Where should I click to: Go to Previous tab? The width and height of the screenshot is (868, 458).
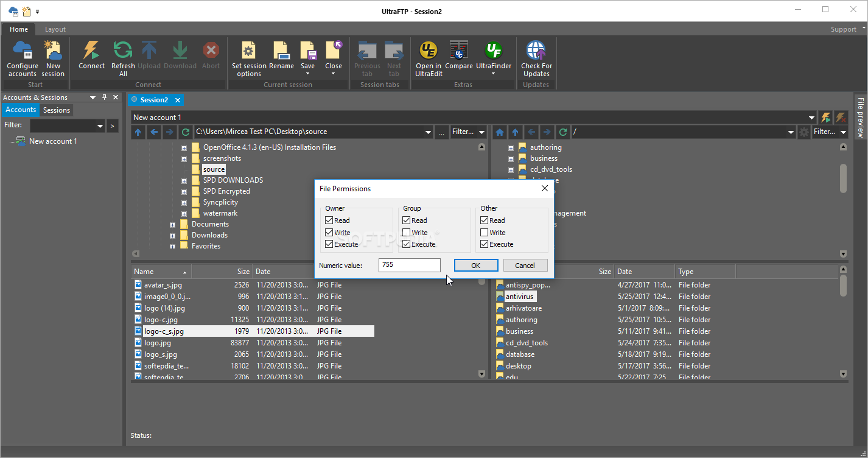tap(367, 59)
